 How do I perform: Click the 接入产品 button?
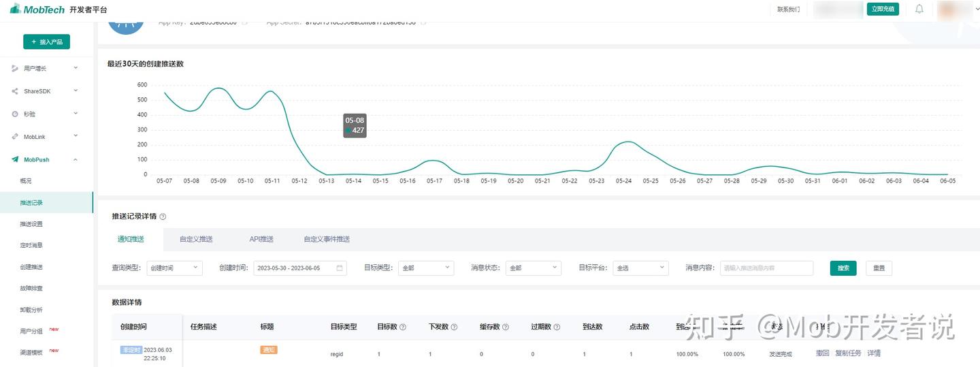(x=46, y=42)
